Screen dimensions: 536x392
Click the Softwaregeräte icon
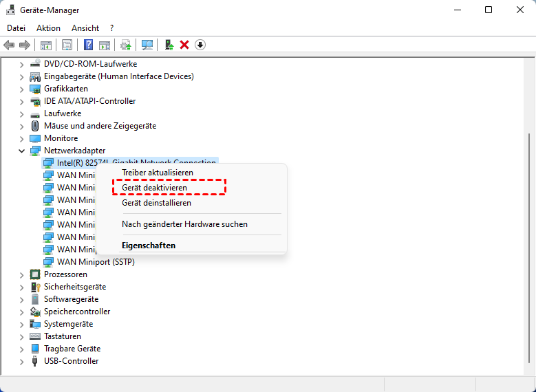pos(35,299)
